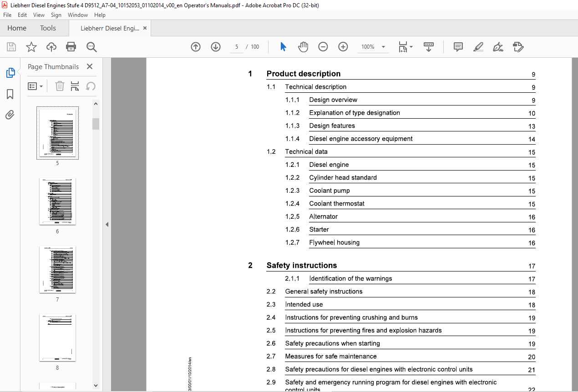Open the Find text magnifier

point(91,47)
